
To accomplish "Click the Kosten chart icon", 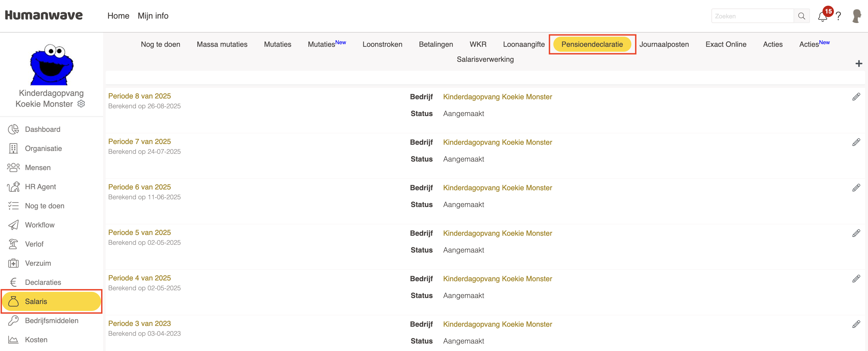I will 13,340.
